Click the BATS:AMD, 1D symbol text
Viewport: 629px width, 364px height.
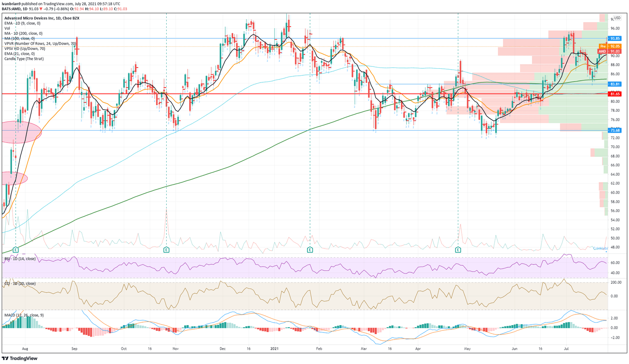(x=14, y=9)
